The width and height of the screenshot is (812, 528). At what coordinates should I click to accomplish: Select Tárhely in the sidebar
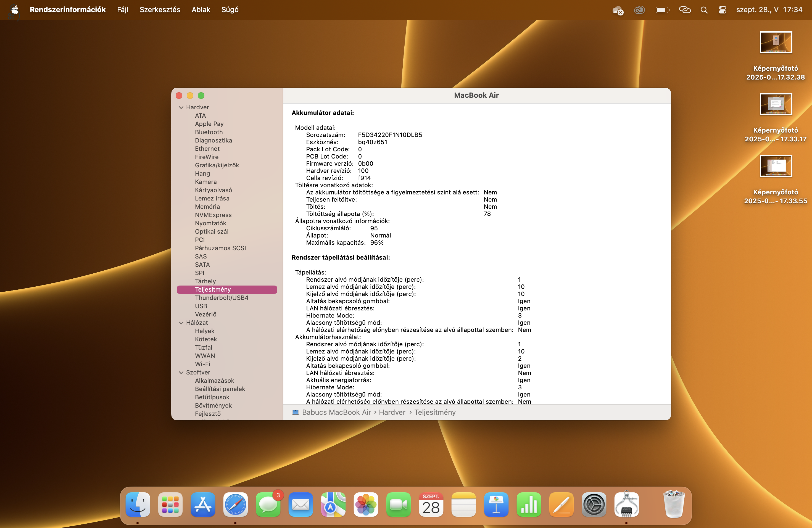(205, 281)
